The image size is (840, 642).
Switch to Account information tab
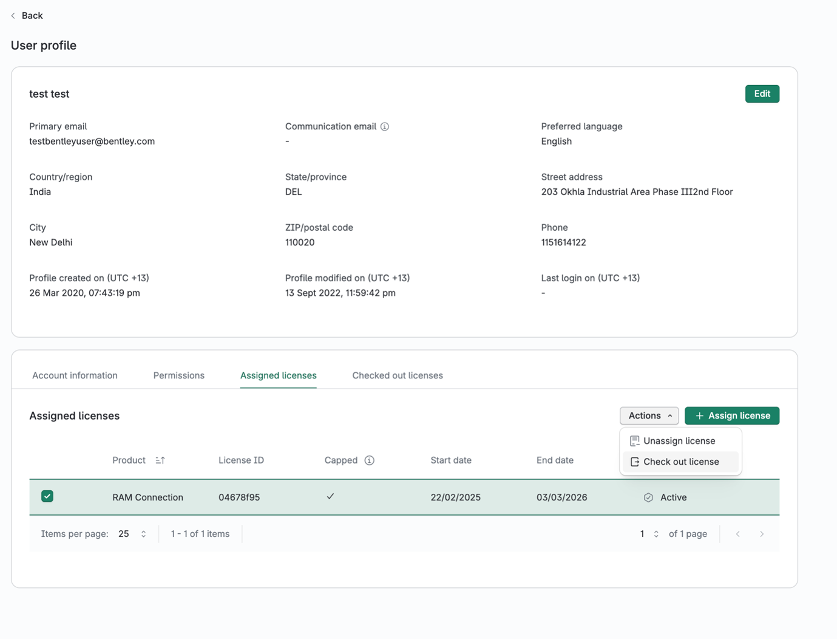(x=75, y=375)
